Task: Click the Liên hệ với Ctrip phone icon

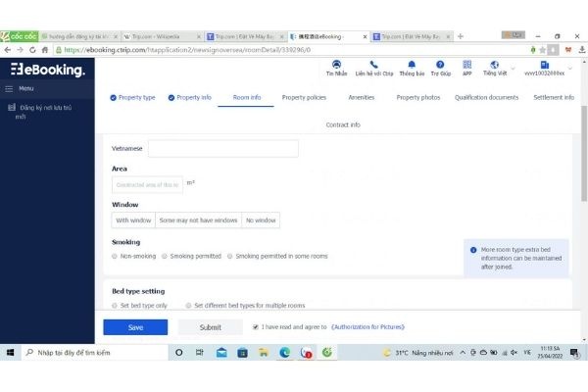Action: pos(374,65)
